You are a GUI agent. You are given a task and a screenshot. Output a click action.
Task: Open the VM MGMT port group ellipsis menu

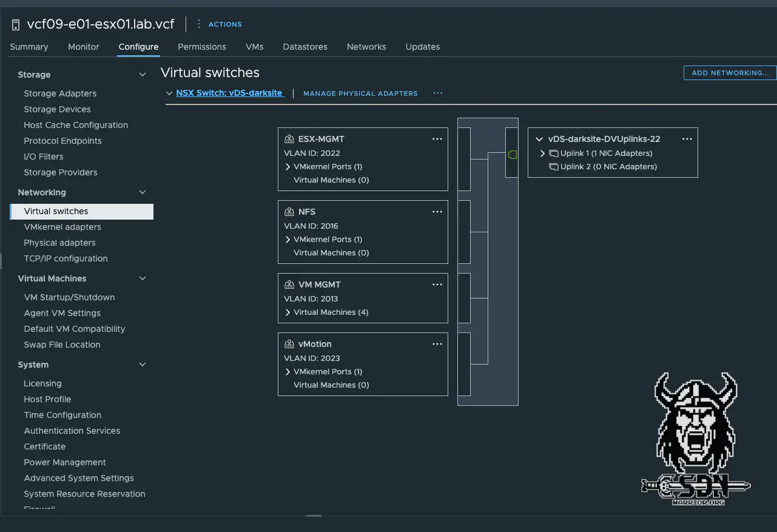click(x=437, y=285)
